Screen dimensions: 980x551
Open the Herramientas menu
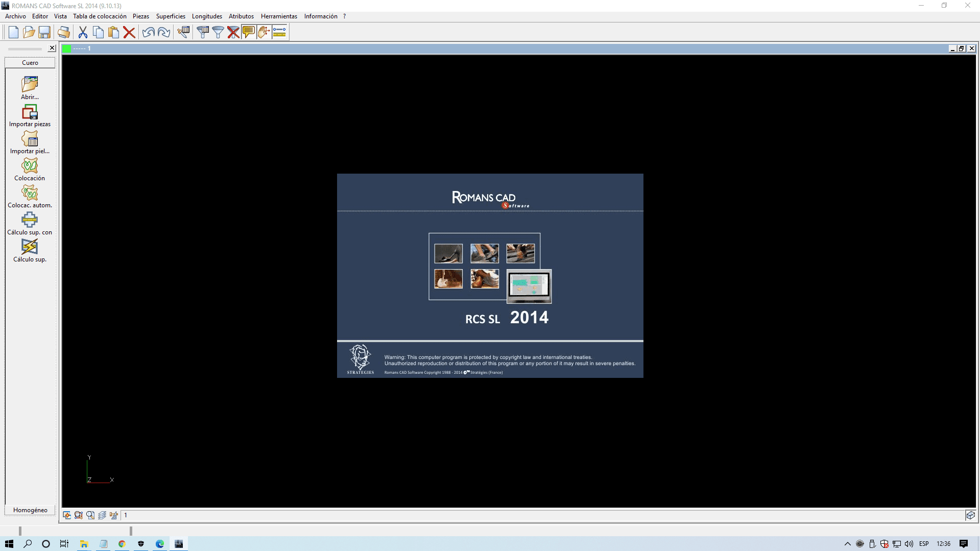point(279,16)
